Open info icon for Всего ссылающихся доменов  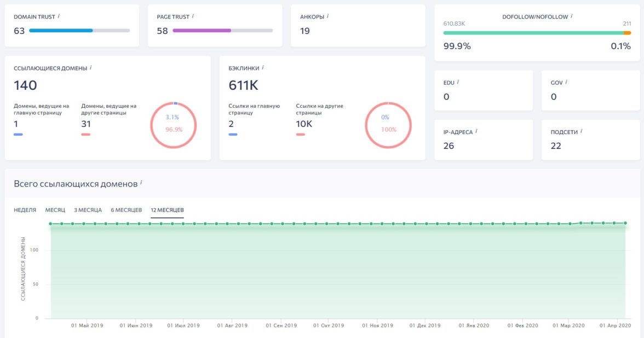(141, 183)
